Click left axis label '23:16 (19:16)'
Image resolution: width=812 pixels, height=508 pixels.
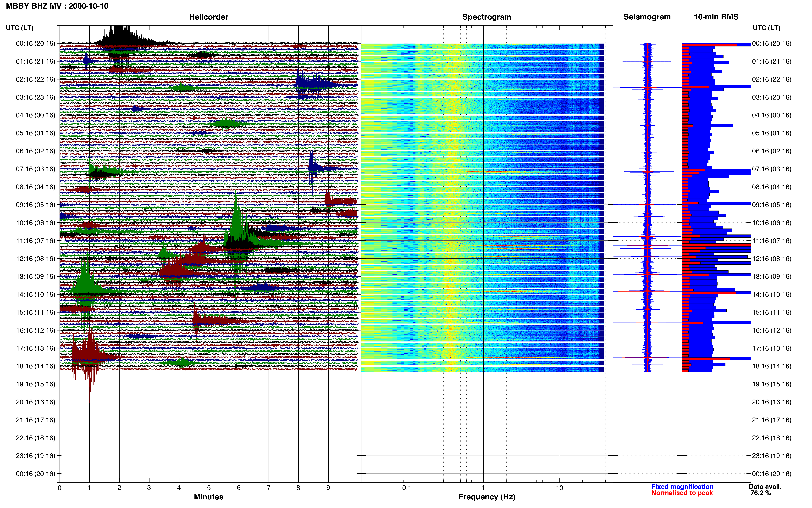click(36, 456)
